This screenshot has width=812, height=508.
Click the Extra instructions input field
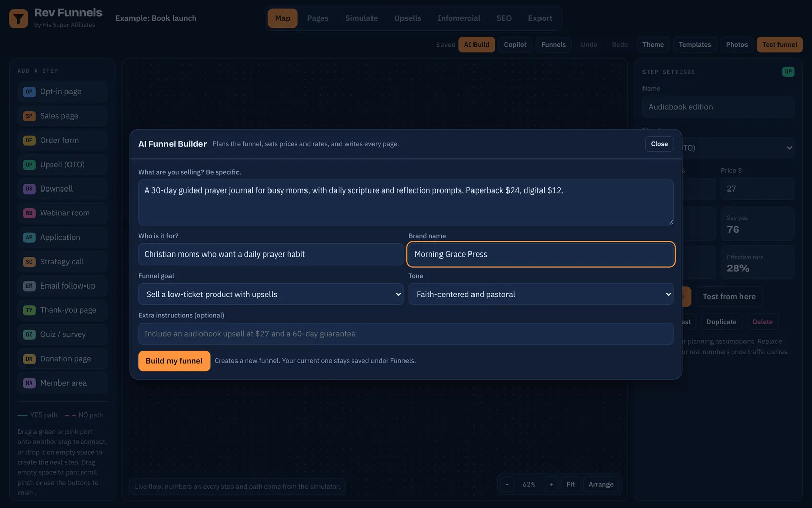click(x=406, y=334)
